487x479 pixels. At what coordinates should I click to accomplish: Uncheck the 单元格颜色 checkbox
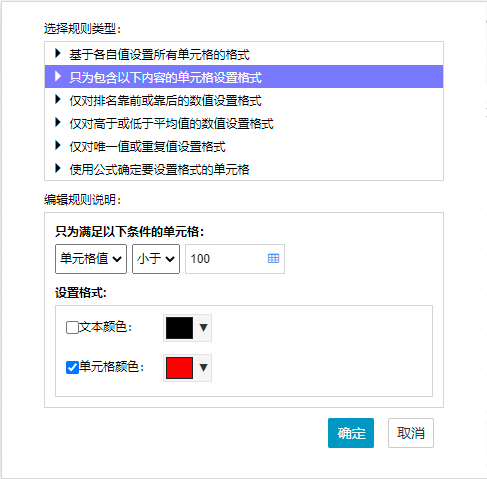[x=72, y=367]
